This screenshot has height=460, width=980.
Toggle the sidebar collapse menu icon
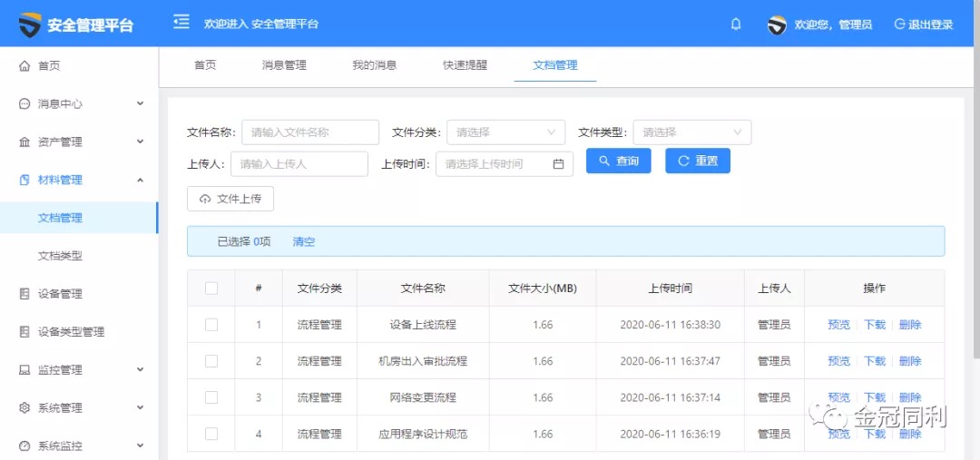(181, 23)
